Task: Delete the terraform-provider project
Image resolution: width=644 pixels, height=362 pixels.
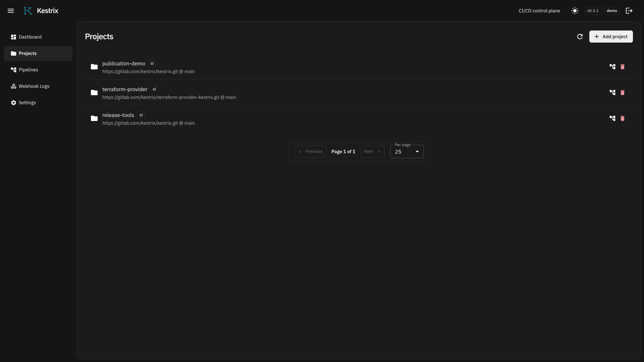Action: (x=623, y=93)
